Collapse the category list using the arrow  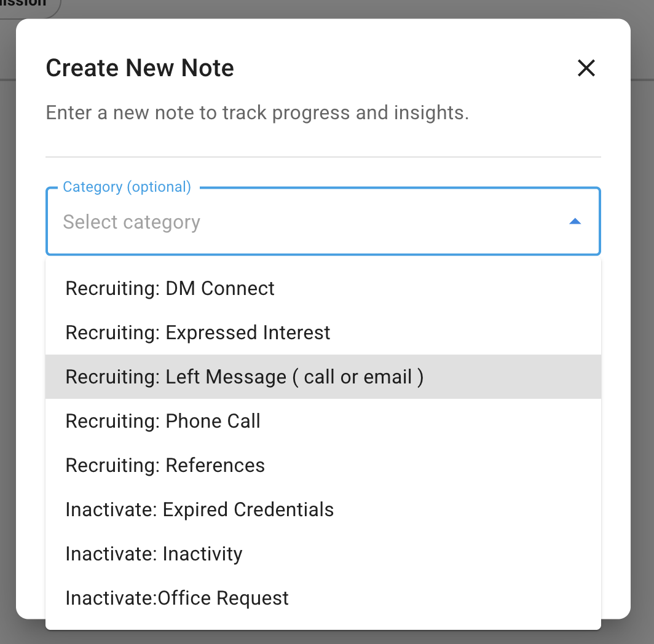(x=575, y=222)
